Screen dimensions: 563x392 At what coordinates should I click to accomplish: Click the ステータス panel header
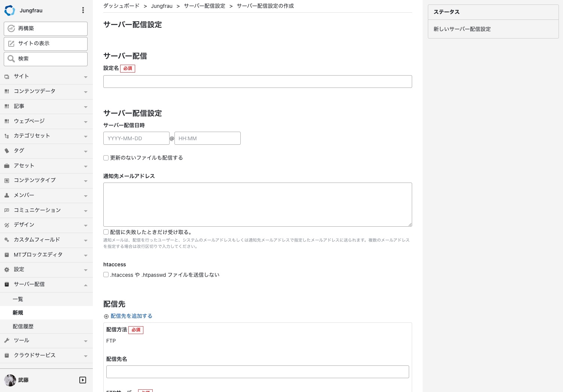click(493, 12)
